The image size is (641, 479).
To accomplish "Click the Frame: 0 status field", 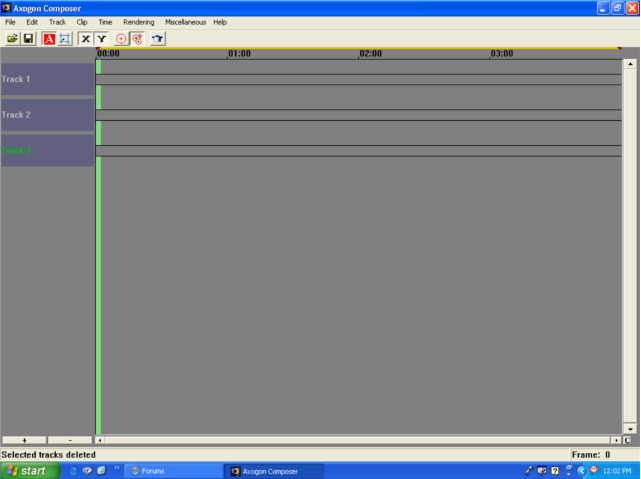I will click(604, 454).
